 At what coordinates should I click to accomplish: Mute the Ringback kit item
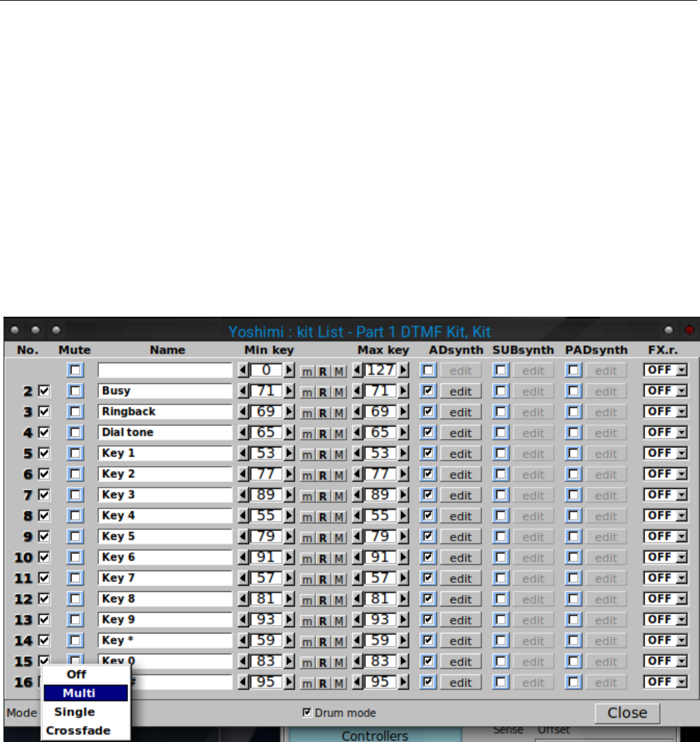click(75, 411)
